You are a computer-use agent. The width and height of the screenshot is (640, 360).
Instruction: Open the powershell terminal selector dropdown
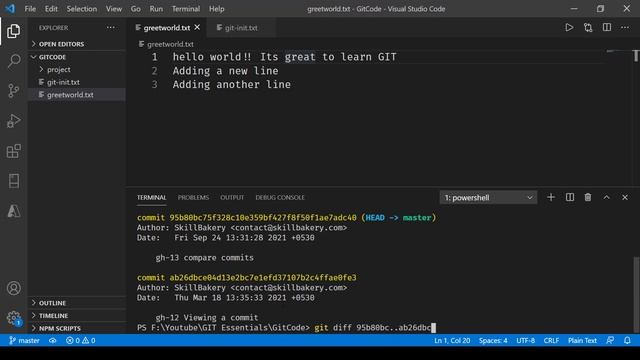click(x=488, y=198)
